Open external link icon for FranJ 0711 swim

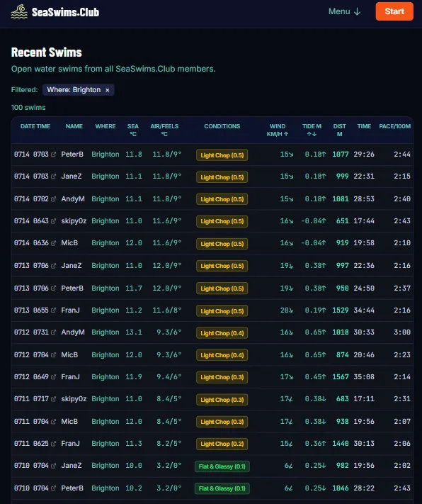coord(53,443)
